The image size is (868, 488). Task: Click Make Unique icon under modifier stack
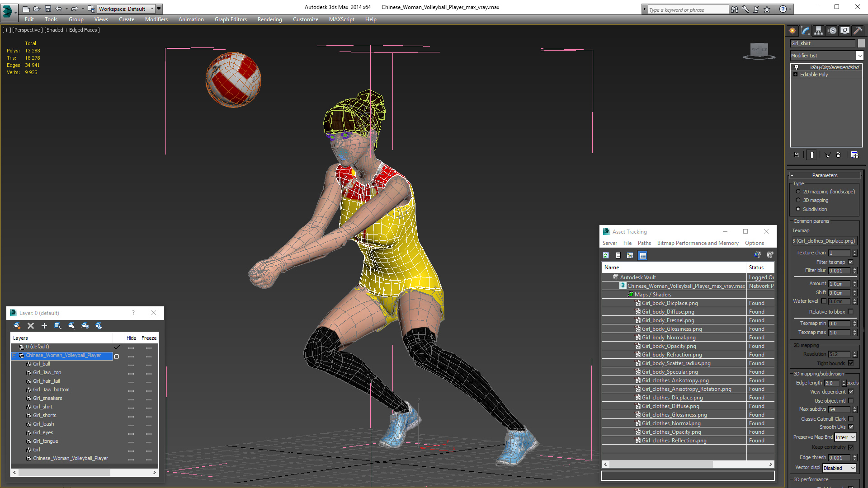(x=828, y=155)
